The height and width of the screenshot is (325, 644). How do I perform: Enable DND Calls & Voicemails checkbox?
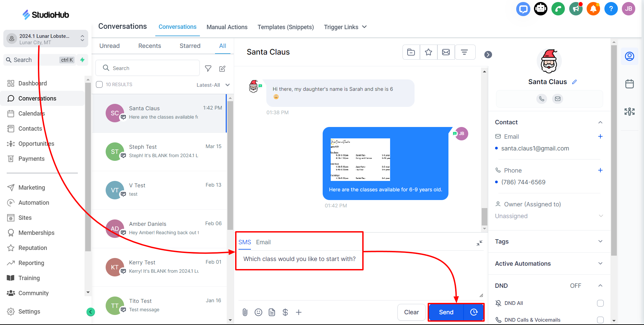(600, 320)
